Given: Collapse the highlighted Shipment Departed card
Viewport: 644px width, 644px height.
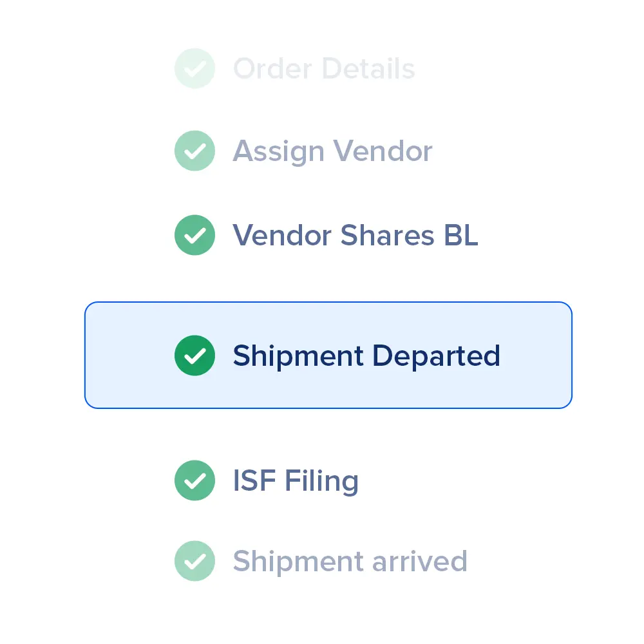Looking at the screenshot, I should pyautogui.click(x=328, y=355).
